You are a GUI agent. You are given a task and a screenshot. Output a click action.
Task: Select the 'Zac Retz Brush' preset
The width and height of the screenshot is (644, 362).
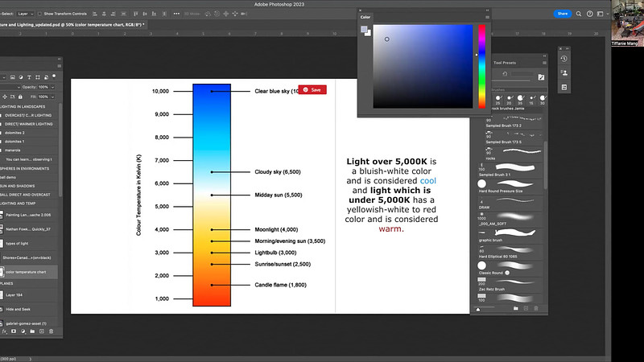pos(510,284)
